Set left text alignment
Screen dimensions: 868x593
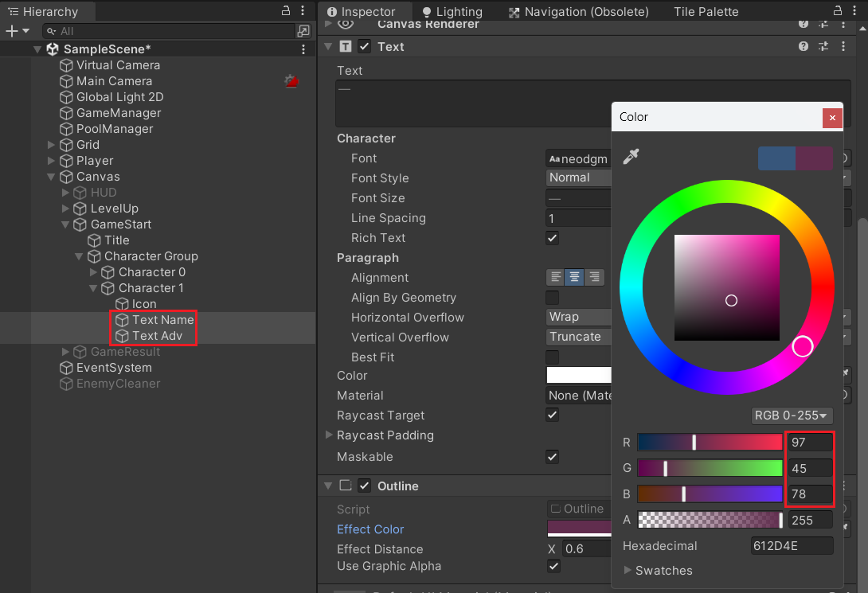pyautogui.click(x=556, y=277)
